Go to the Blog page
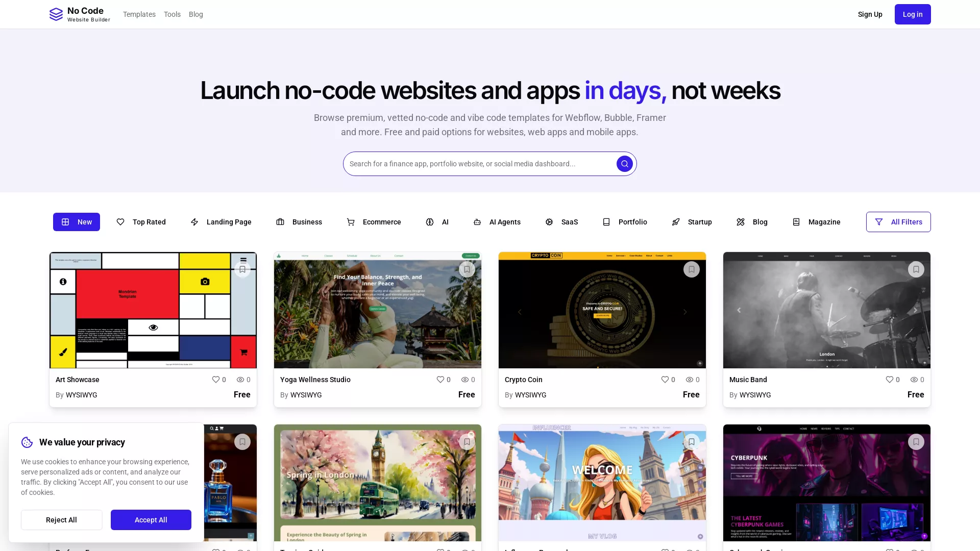Screen dimensions: 980x551 pos(195,14)
